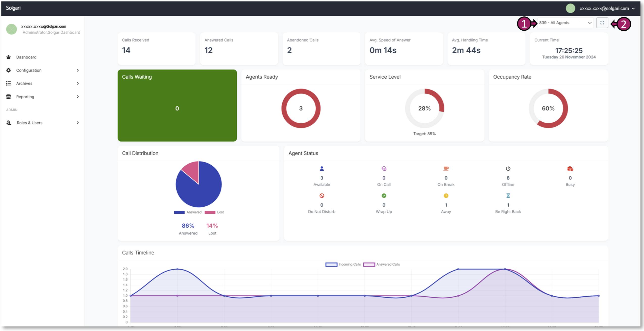Click the Archives list icon
The width and height of the screenshot is (644, 331).
9,83
